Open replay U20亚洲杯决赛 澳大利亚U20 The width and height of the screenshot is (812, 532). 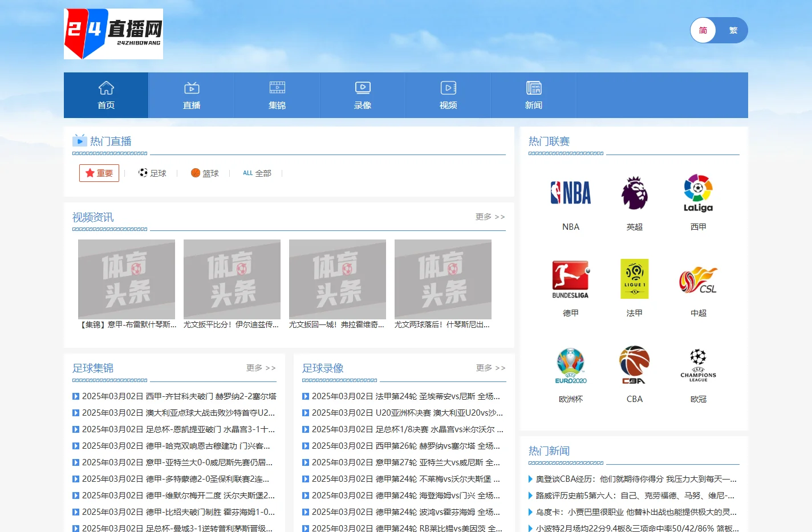click(x=408, y=412)
